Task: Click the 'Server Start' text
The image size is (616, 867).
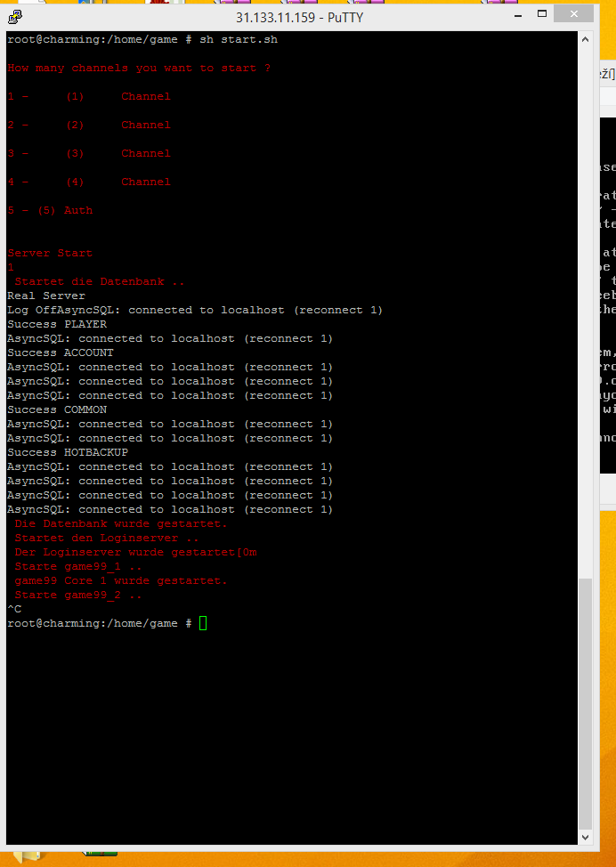Action: pyautogui.click(x=50, y=253)
